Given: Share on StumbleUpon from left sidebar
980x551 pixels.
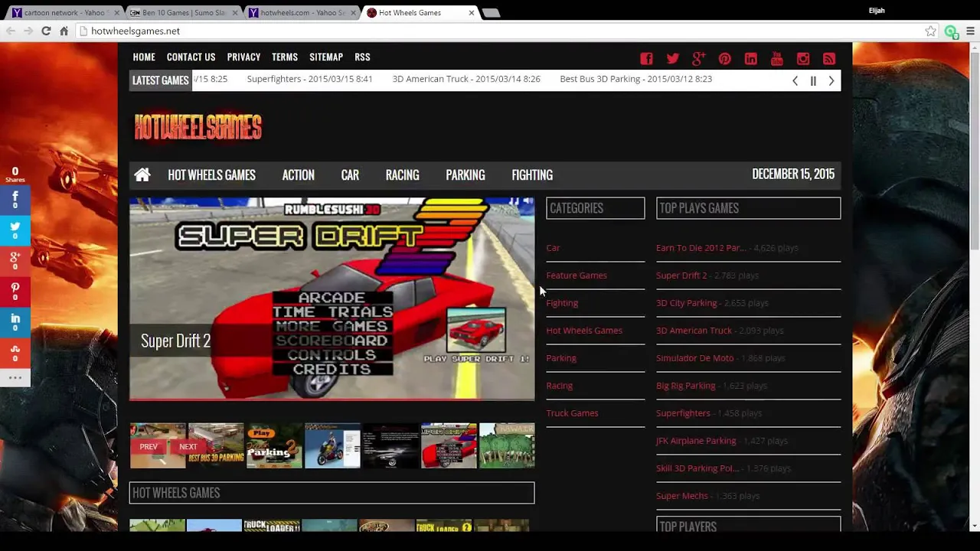Looking at the screenshot, I should [15, 352].
